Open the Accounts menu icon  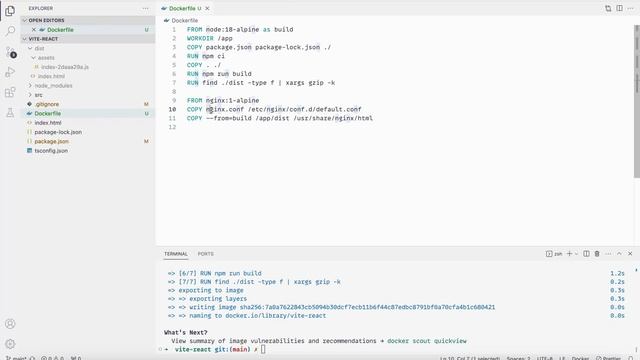[x=10, y=324]
